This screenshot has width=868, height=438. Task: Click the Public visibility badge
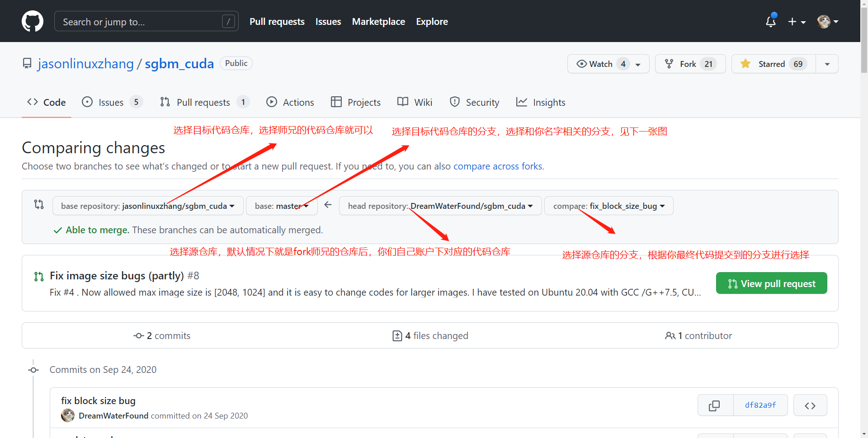(x=236, y=63)
